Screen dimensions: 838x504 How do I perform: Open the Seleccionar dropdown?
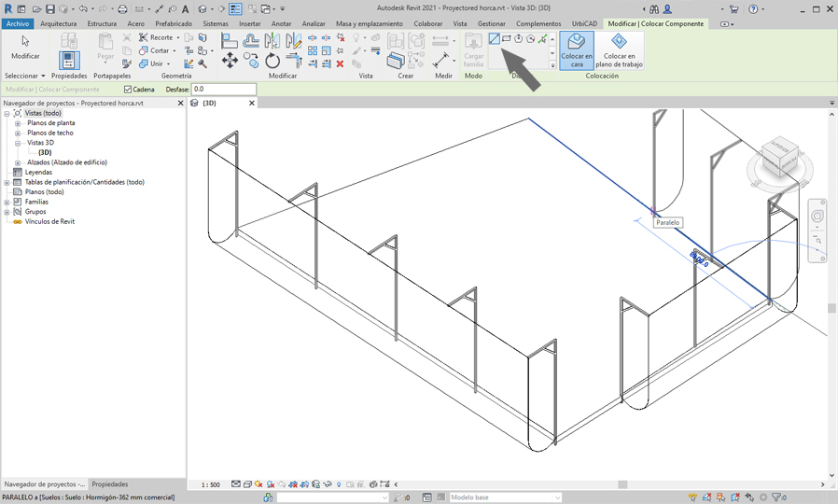tap(24, 76)
